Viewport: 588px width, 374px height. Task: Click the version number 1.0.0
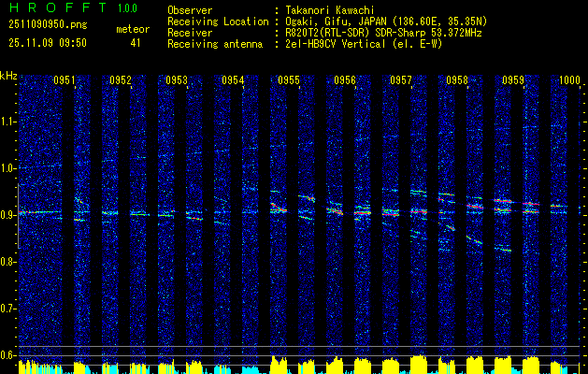click(127, 8)
